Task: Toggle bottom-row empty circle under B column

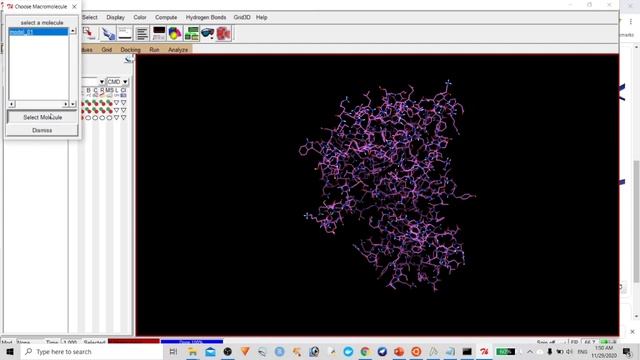Action: pos(88,118)
